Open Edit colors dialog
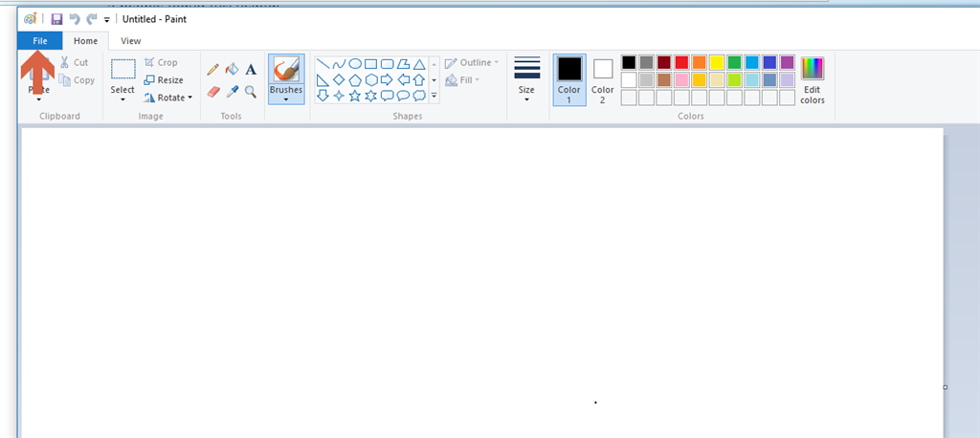 813,80
